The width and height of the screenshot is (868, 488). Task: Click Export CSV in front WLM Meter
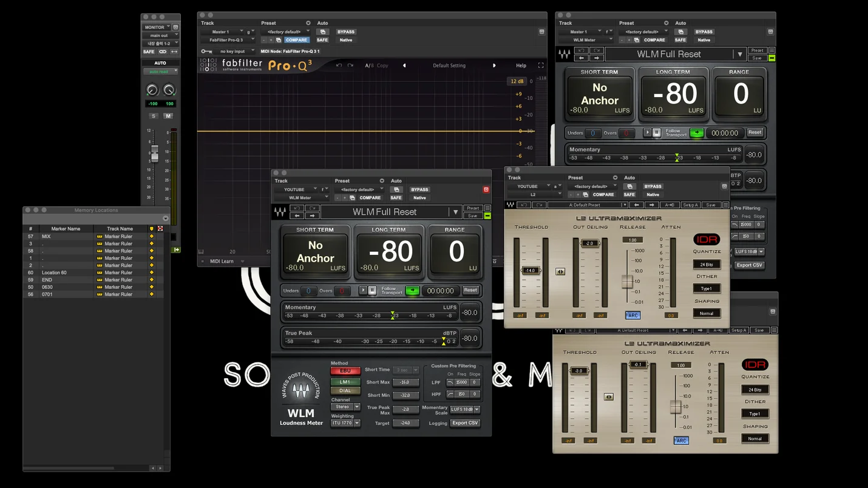465,423
